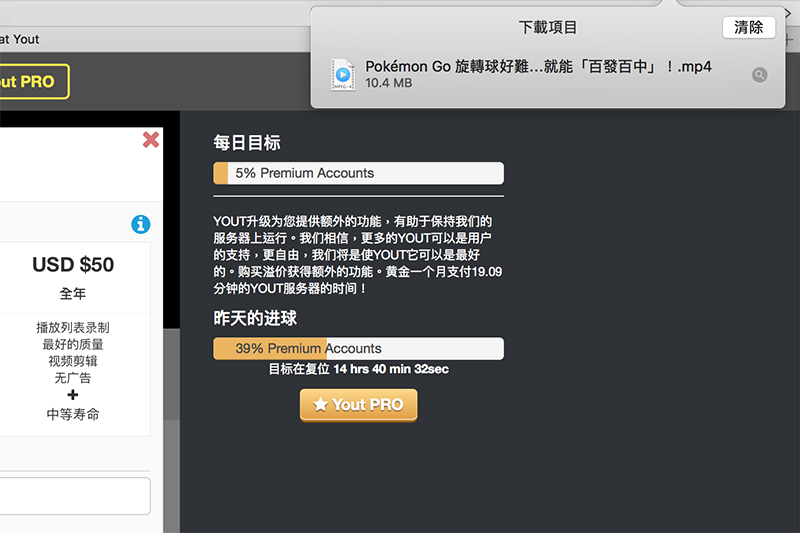Click the Pokémon Go mp4 filename
This screenshot has width=800, height=533.
click(538, 66)
